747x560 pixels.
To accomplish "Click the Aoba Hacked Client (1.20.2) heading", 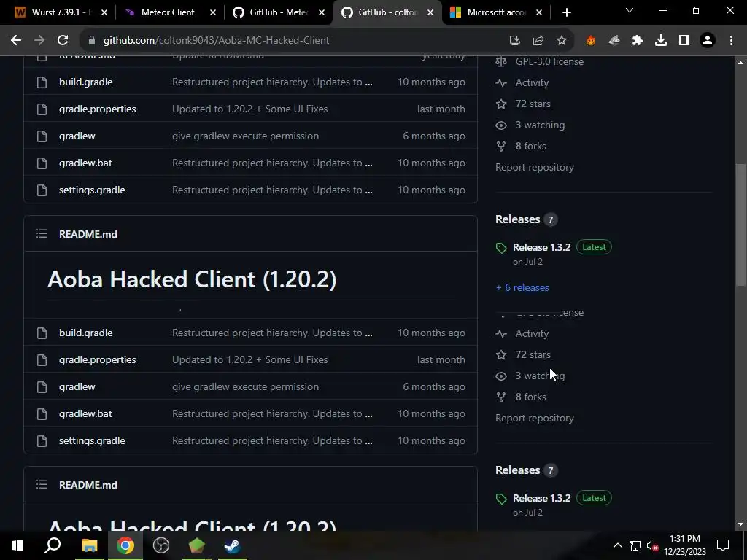I will coord(192,279).
